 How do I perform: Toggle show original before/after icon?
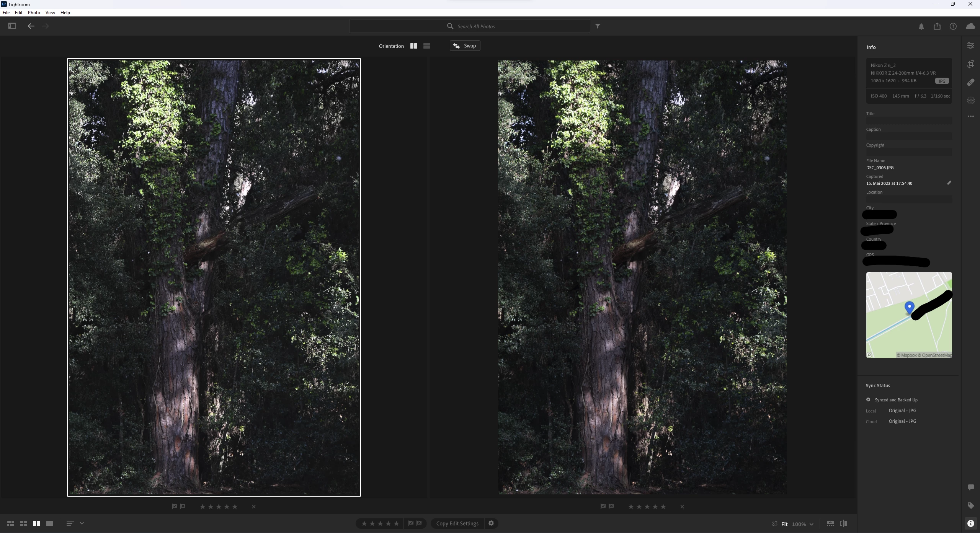coord(843,523)
